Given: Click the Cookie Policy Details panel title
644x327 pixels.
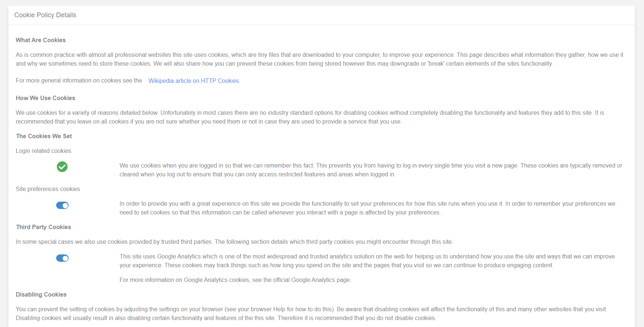Looking at the screenshot, I should [x=45, y=15].
